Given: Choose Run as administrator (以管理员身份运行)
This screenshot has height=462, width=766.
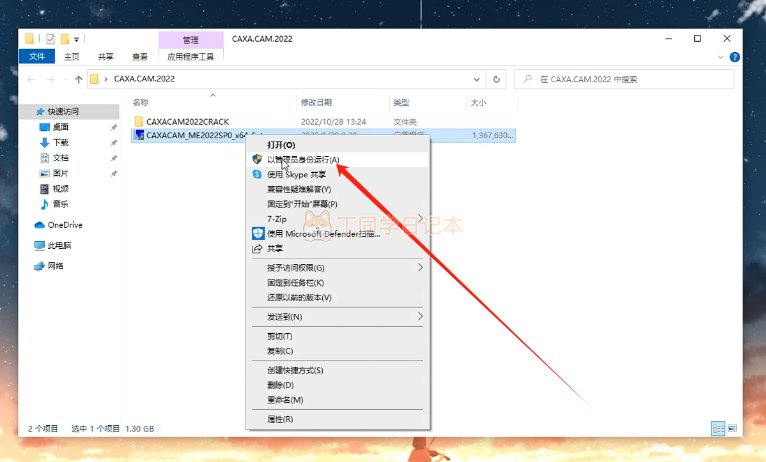Looking at the screenshot, I should coord(338,160).
